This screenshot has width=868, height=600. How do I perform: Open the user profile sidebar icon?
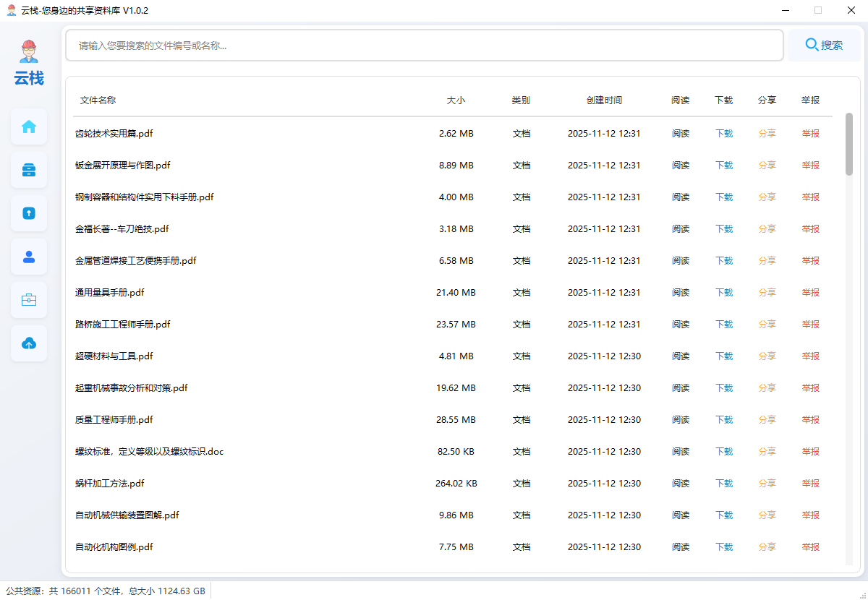tap(29, 257)
